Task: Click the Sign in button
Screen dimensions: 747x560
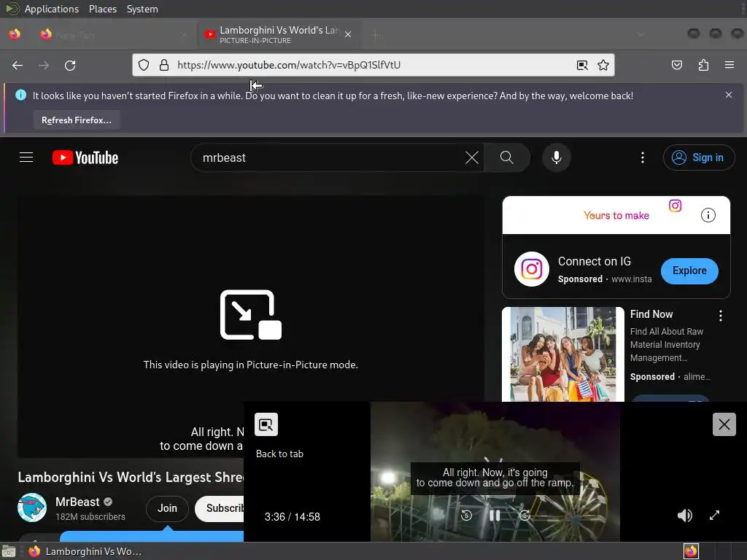Action: coord(698,157)
